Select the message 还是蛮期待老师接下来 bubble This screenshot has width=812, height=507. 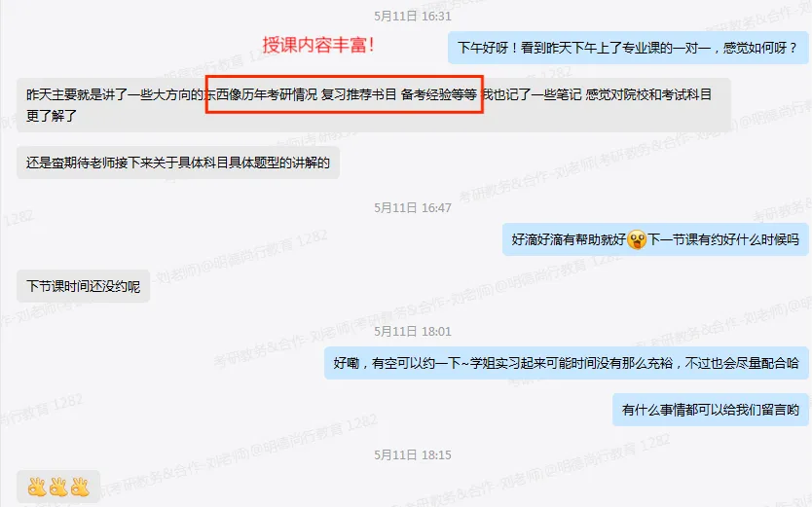(178, 163)
